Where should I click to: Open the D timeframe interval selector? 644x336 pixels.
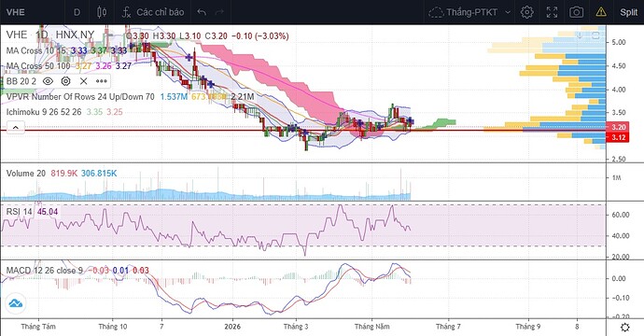coord(77,12)
